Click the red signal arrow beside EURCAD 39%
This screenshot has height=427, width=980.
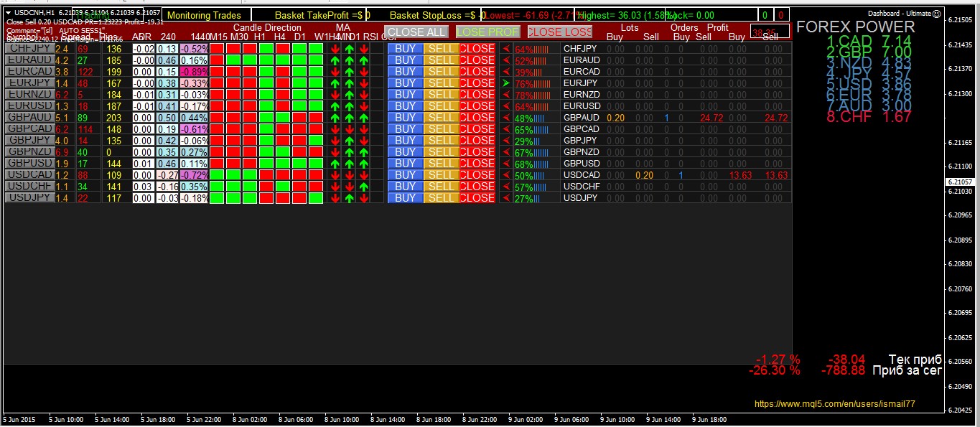click(x=507, y=72)
